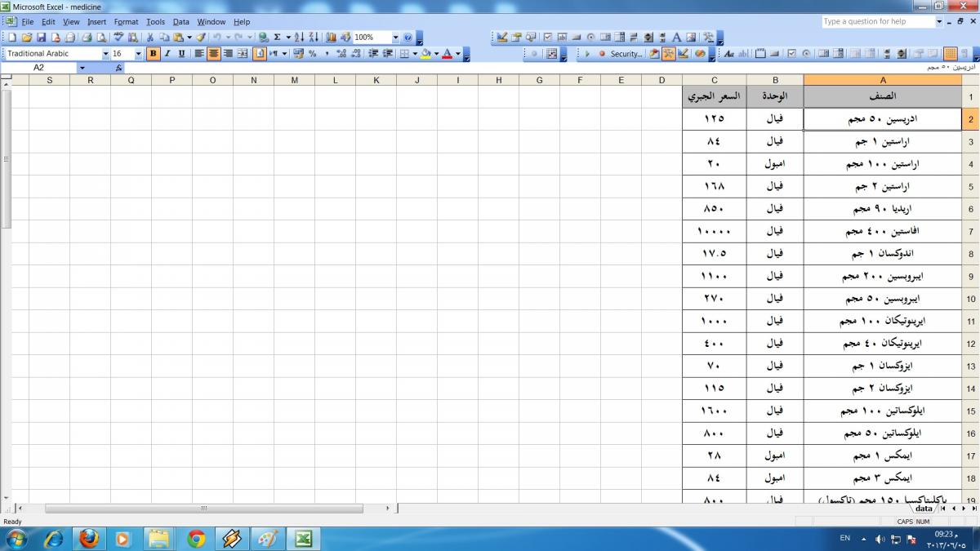Toggle Control Toolbox in Visual Basic toolbar
The height and width of the screenshot is (551, 980).
coord(668,54)
